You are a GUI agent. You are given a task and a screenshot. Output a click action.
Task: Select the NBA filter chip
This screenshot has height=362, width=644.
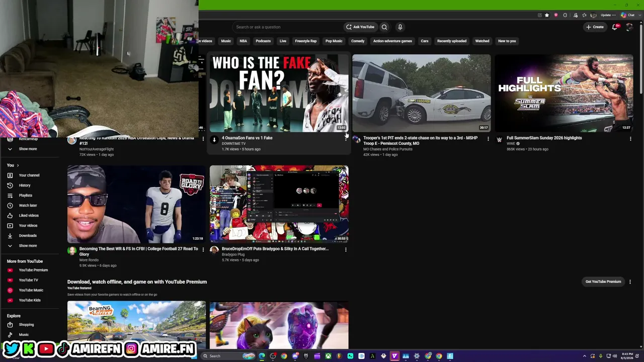244,41
